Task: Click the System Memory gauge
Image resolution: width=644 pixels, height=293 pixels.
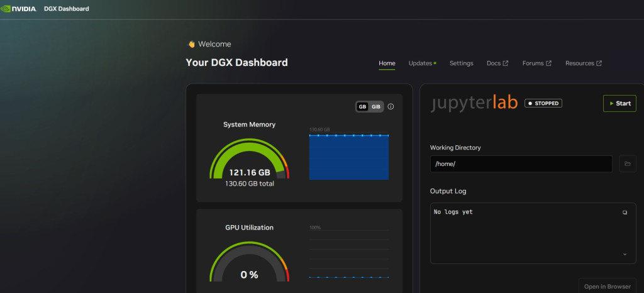Action: click(x=249, y=158)
